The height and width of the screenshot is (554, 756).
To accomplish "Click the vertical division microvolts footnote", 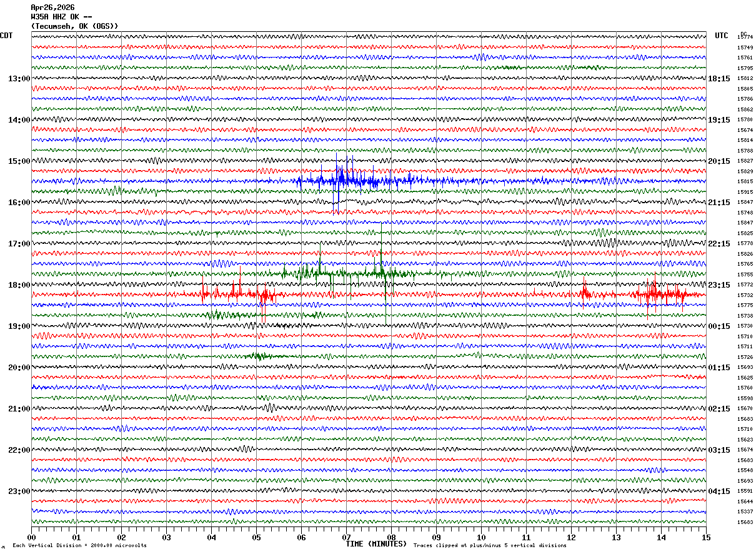I will tap(79, 545).
